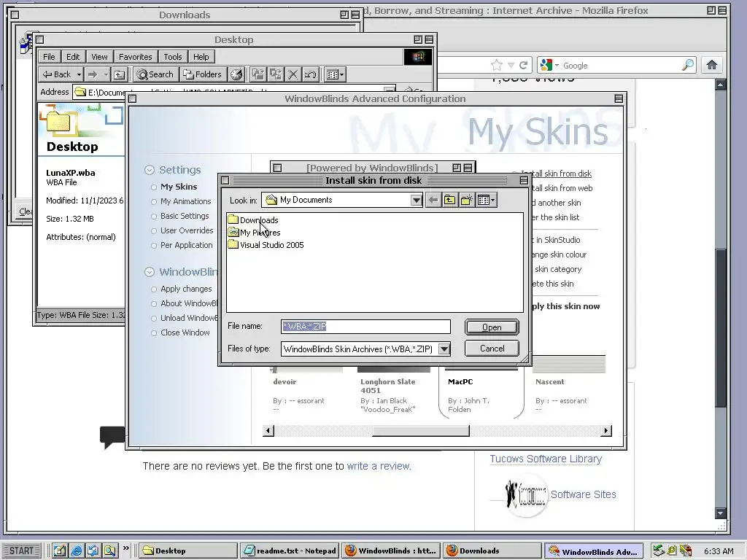Open the dialog's view menu button

coord(487,200)
